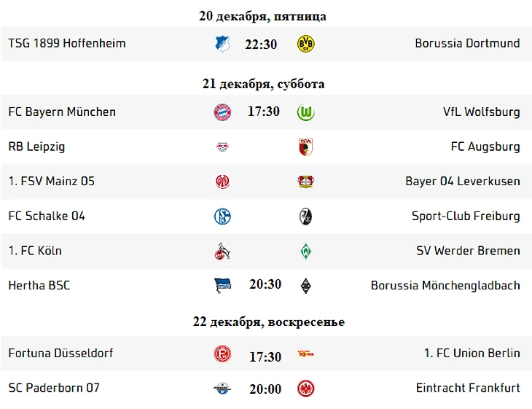This screenshot has width=532, height=409.
Task: Click the Mainz 05 logo
Action: click(x=222, y=182)
